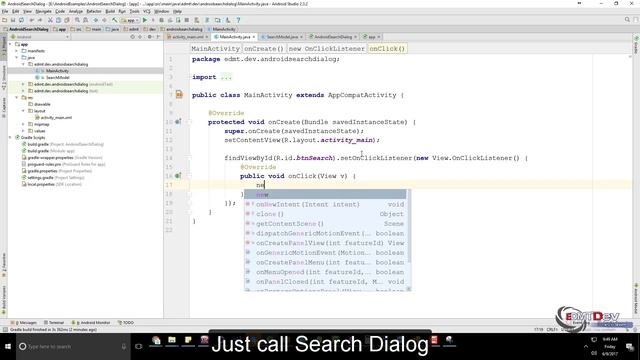
Task: Click the Replace toolbar icon
Action: tap(85, 20)
